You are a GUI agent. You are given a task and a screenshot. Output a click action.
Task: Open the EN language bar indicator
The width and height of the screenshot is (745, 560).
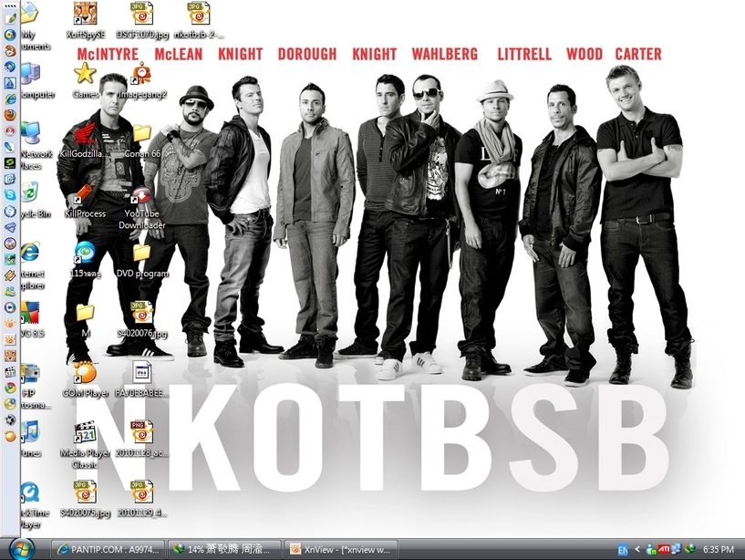(623, 550)
